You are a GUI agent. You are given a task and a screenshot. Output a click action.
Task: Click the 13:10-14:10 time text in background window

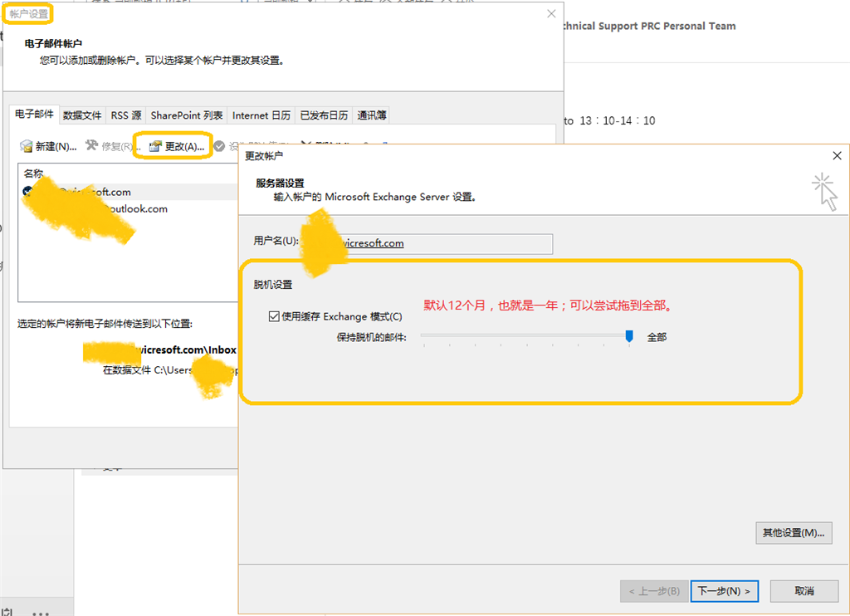pyautogui.click(x=618, y=120)
